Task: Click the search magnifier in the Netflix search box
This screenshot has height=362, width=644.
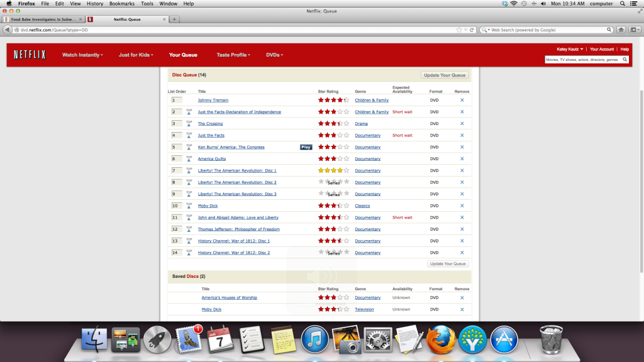Action: click(x=625, y=60)
